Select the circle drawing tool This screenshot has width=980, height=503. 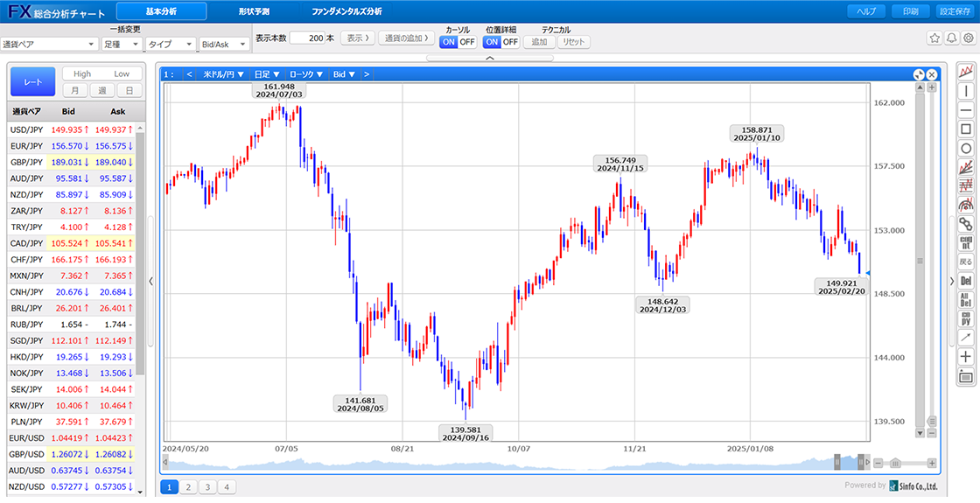[966, 148]
